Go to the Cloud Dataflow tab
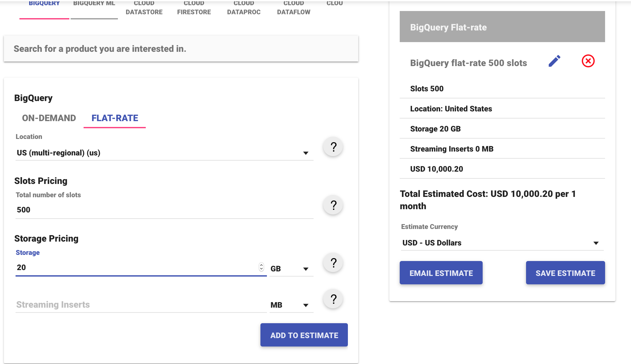631x364 pixels. [x=294, y=8]
